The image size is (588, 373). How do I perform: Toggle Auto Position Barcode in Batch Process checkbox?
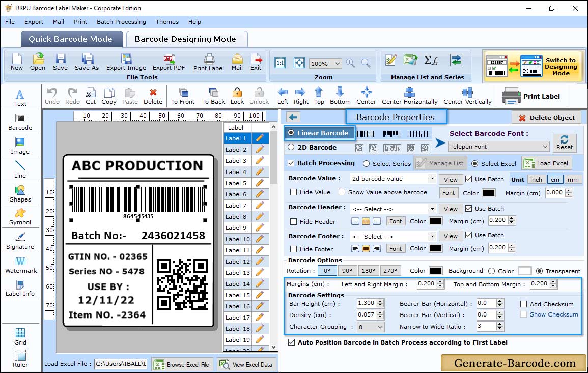(291, 342)
